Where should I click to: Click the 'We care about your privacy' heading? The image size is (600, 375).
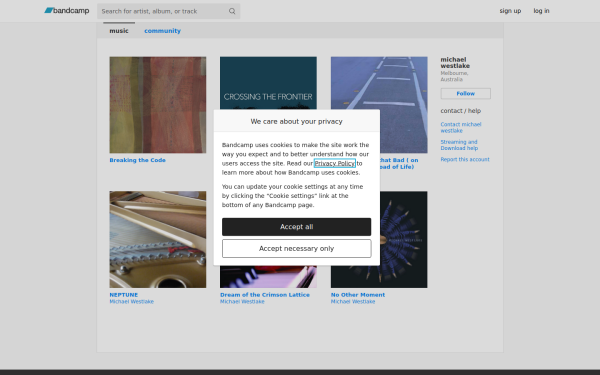click(297, 121)
